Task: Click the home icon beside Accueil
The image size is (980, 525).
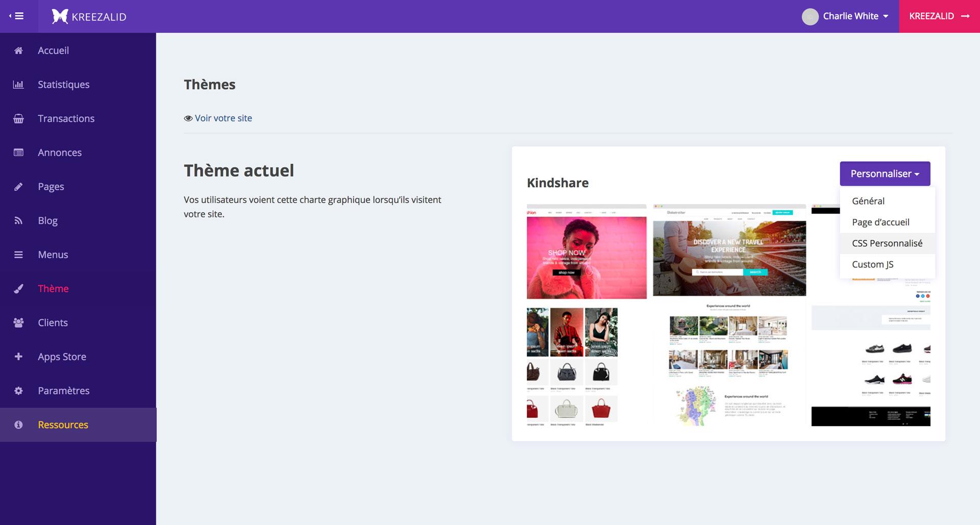Action: [x=18, y=51]
